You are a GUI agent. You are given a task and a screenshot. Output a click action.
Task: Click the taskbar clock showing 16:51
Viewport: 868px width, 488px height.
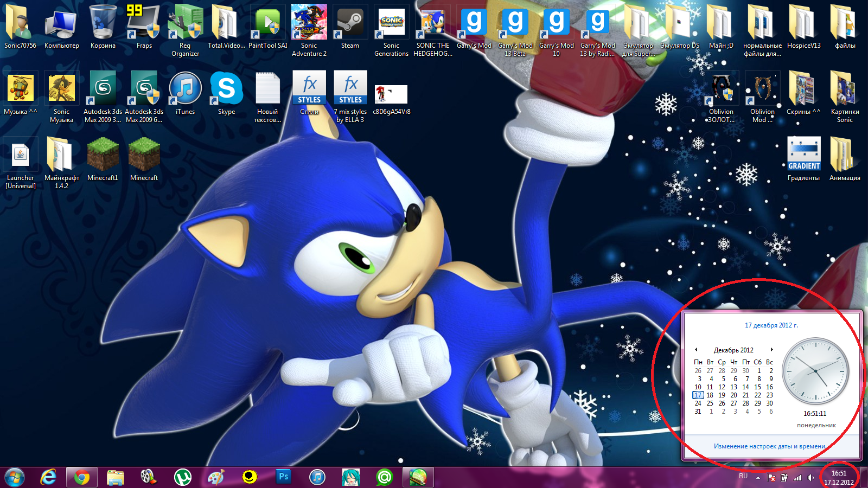pos(839,478)
